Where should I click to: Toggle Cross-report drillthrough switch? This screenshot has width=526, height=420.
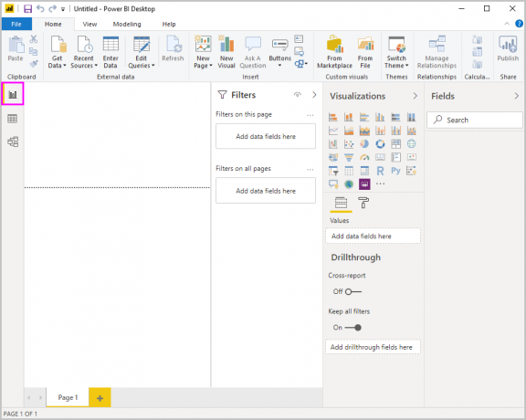pos(352,291)
